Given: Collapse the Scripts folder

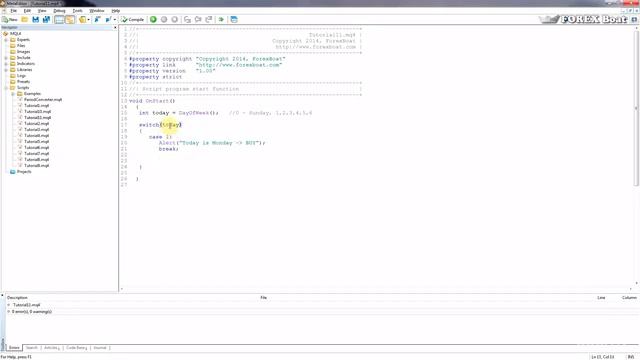Looking at the screenshot, I should click(6, 88).
